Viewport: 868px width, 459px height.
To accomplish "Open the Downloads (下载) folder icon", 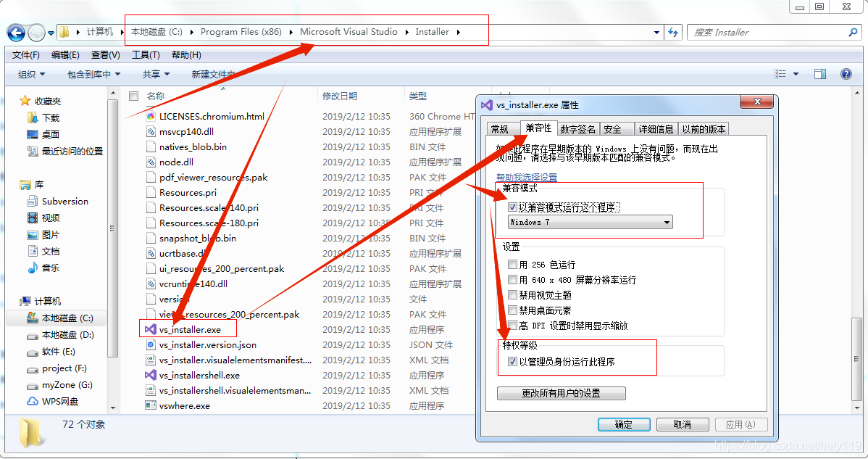I will tap(33, 118).
